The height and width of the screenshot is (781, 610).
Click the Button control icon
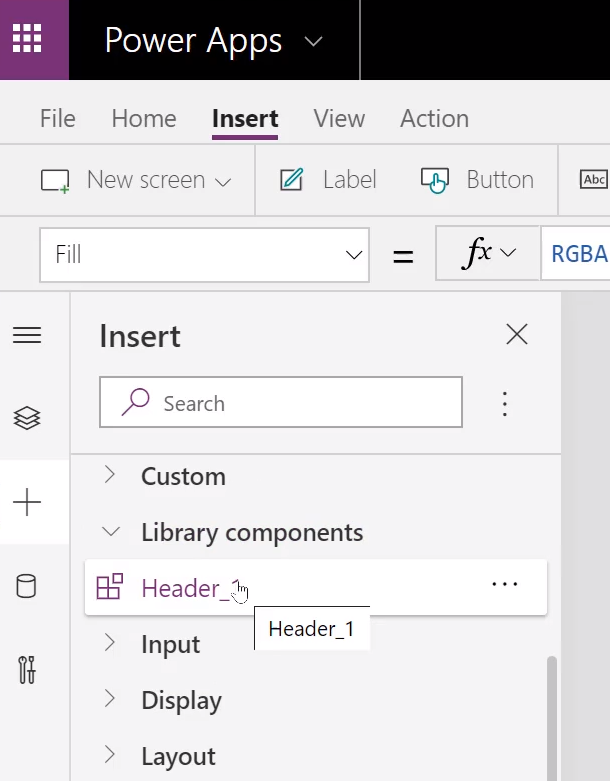click(435, 180)
